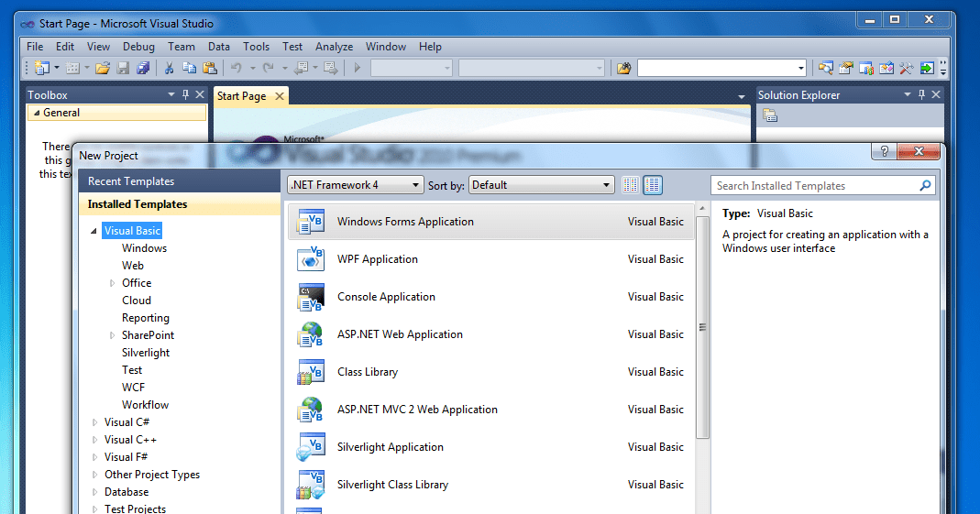Open the .NET Framework 4 dropdown

click(x=356, y=185)
